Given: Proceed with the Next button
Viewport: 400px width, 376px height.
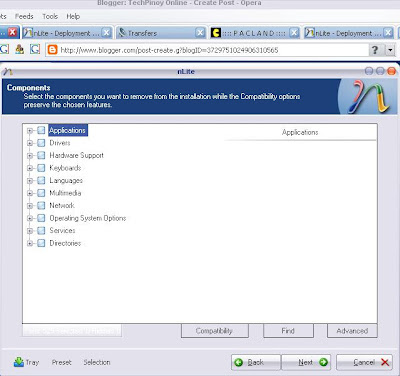Looking at the screenshot, I should point(306,362).
